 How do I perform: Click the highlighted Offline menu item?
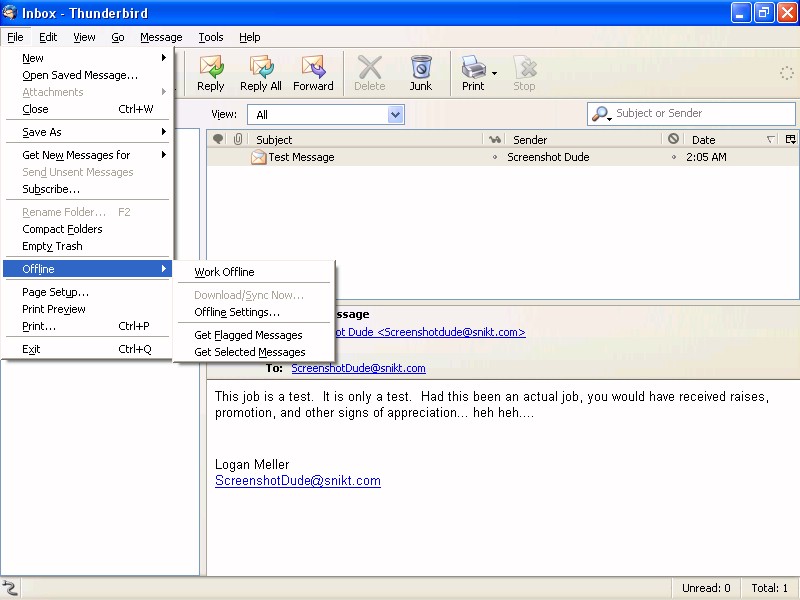point(88,269)
